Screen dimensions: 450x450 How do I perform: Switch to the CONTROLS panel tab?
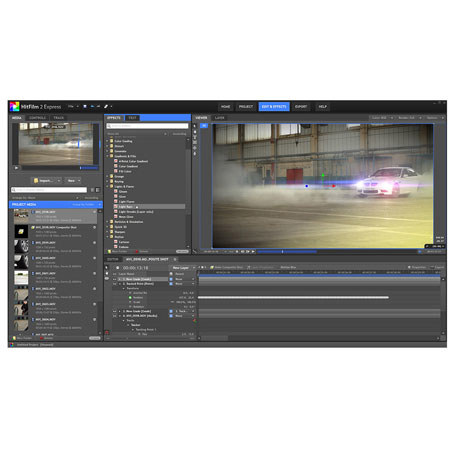pos(37,118)
